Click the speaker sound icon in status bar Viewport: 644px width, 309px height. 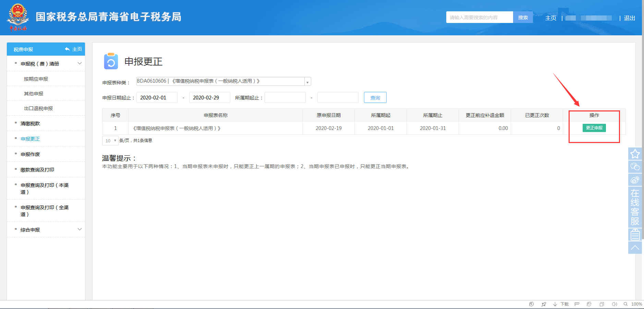(x=614, y=304)
